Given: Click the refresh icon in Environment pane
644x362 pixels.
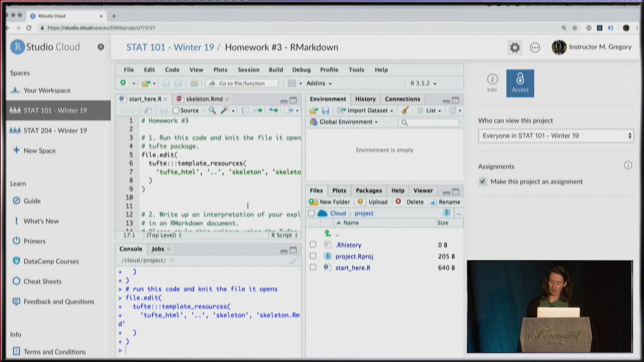Looking at the screenshot, I should [x=452, y=110].
